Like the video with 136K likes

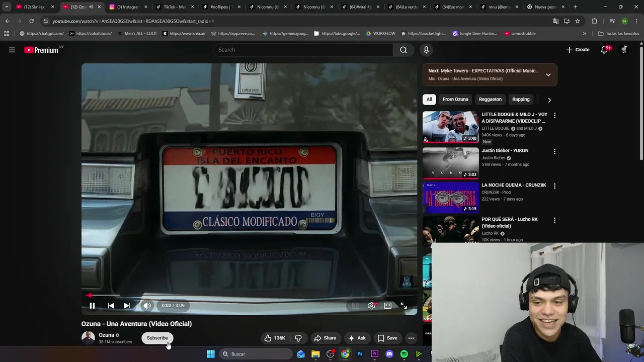click(275, 338)
